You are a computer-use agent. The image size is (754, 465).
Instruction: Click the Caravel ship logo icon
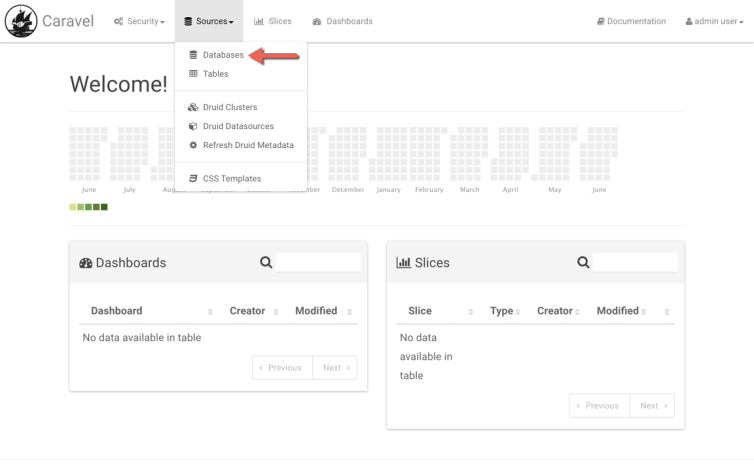20,21
